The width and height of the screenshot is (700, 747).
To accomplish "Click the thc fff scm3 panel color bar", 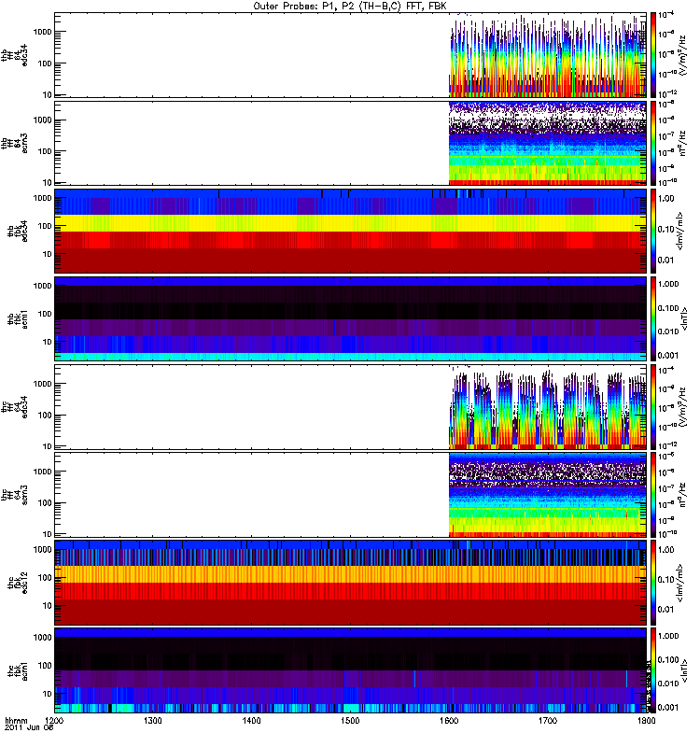I will tap(653, 495).
